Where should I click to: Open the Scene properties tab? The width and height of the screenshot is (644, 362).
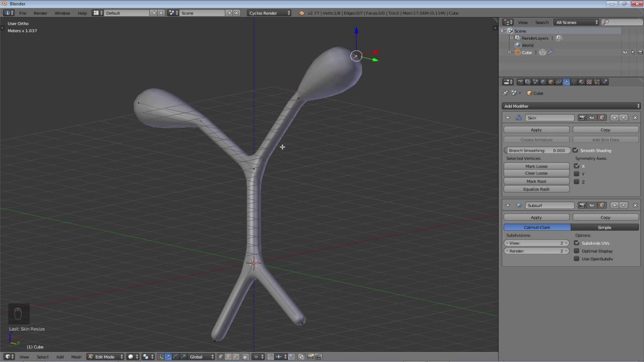[535, 82]
